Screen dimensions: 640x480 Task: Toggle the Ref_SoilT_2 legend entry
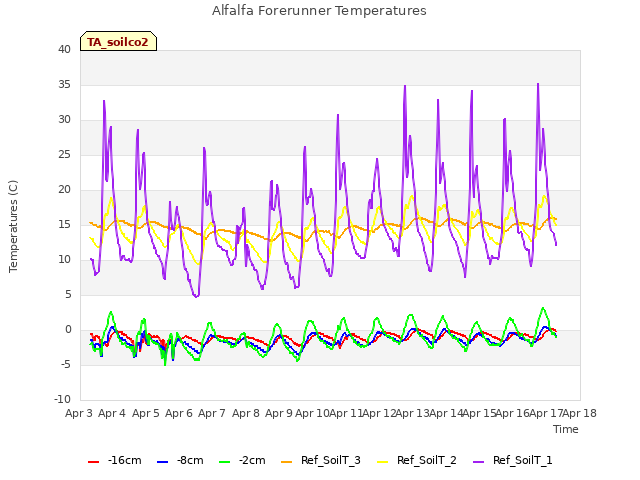417,461
